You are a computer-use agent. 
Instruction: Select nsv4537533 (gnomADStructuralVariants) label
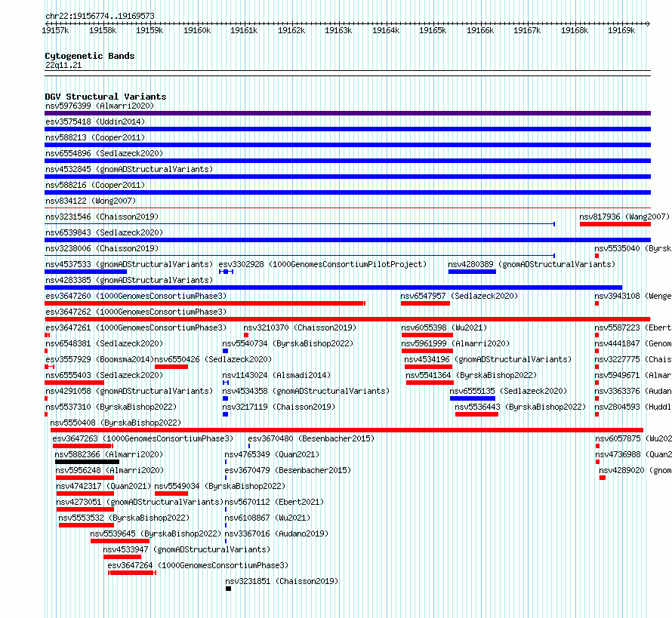pyautogui.click(x=129, y=264)
